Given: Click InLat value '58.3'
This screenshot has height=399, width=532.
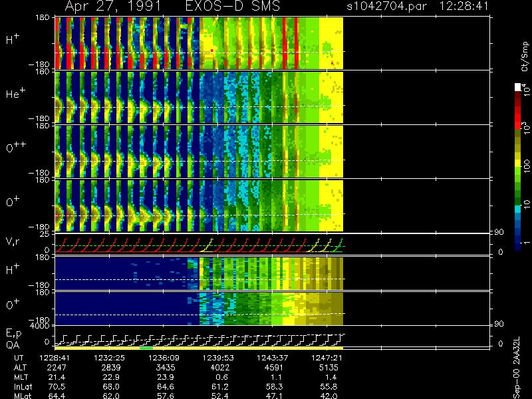Looking at the screenshot, I should pos(275,387).
